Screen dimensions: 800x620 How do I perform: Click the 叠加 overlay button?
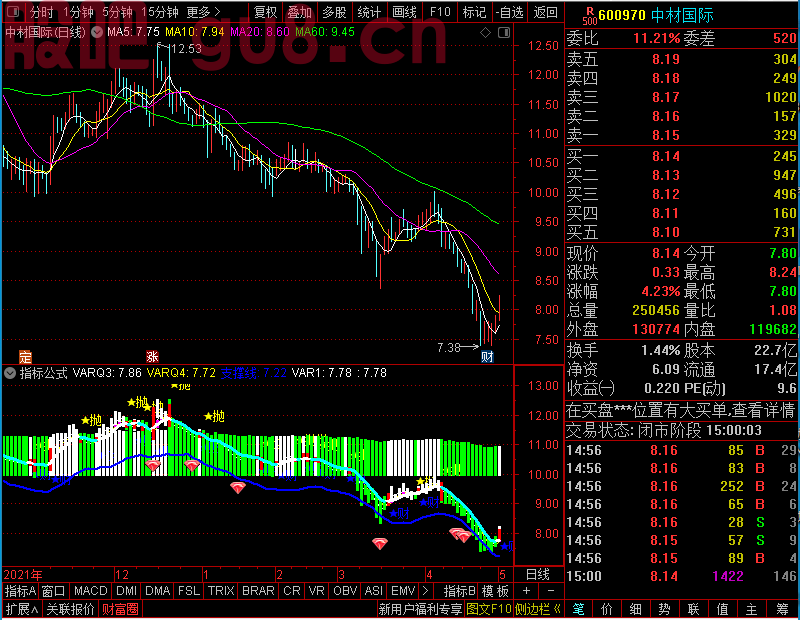tap(299, 12)
